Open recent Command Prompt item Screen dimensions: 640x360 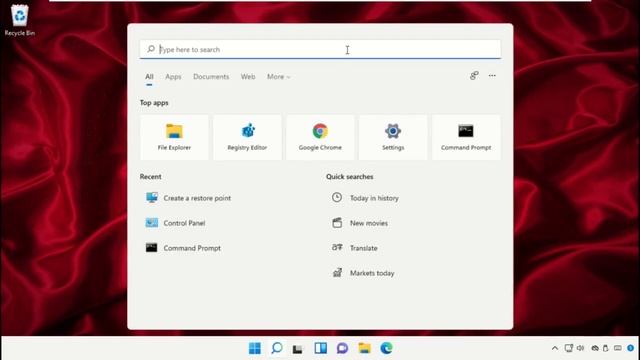(192, 248)
